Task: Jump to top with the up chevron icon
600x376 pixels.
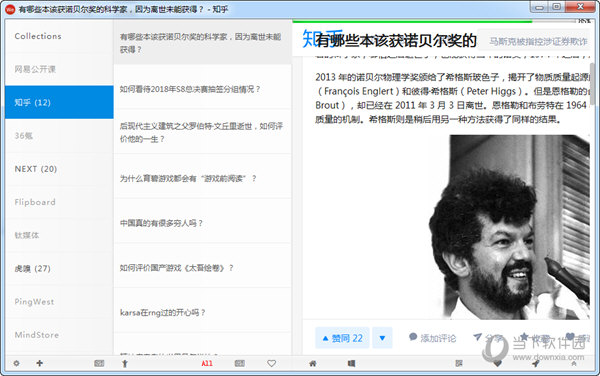Action: click(574, 364)
